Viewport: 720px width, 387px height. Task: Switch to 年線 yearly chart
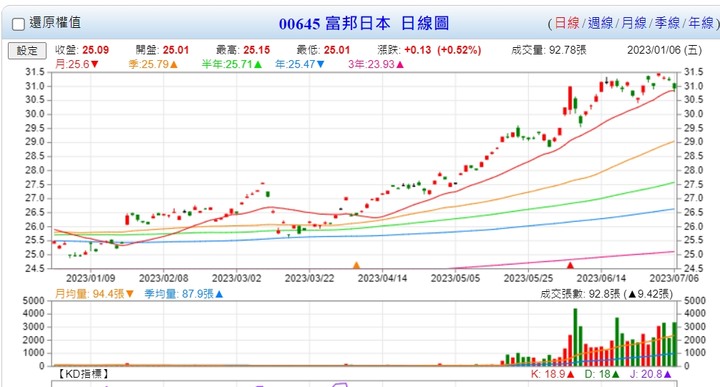click(x=701, y=23)
